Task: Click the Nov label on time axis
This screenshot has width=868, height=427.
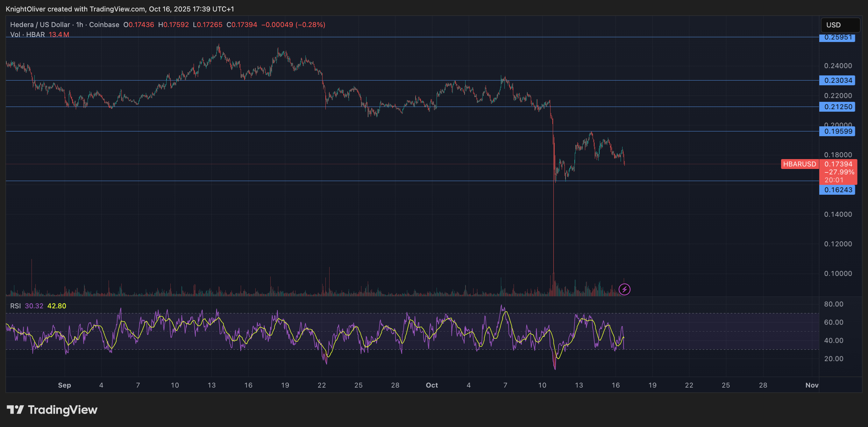Action: coord(812,385)
